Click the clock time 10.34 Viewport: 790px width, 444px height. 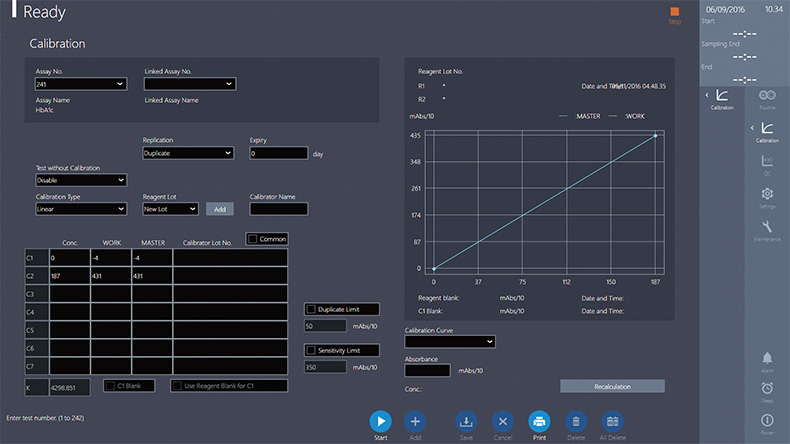pos(774,9)
